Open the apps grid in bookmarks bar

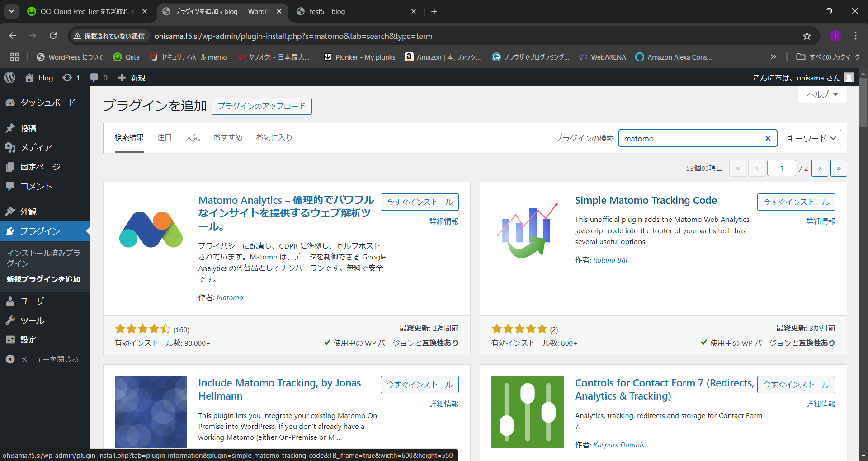tap(14, 57)
